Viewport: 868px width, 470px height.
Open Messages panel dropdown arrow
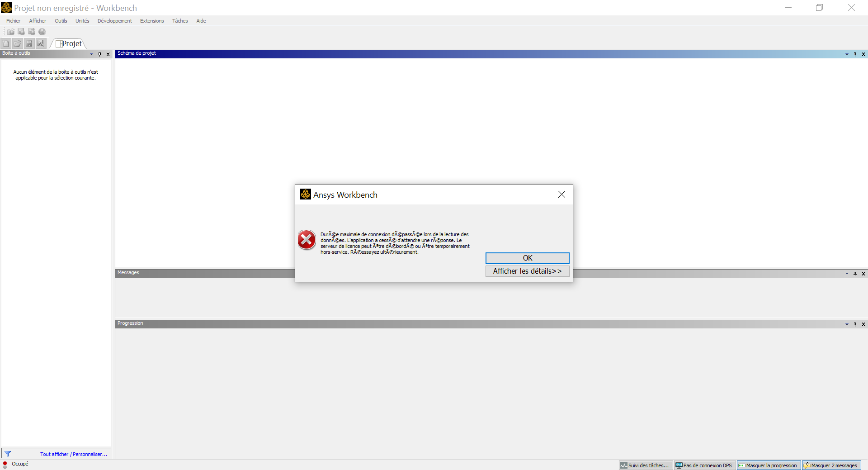pyautogui.click(x=847, y=274)
